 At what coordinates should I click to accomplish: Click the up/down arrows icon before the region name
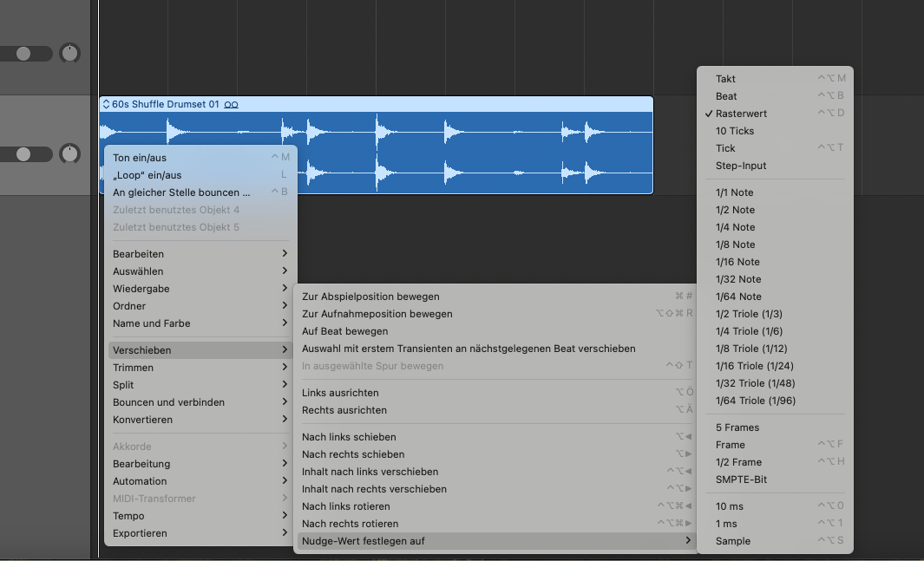(106, 105)
